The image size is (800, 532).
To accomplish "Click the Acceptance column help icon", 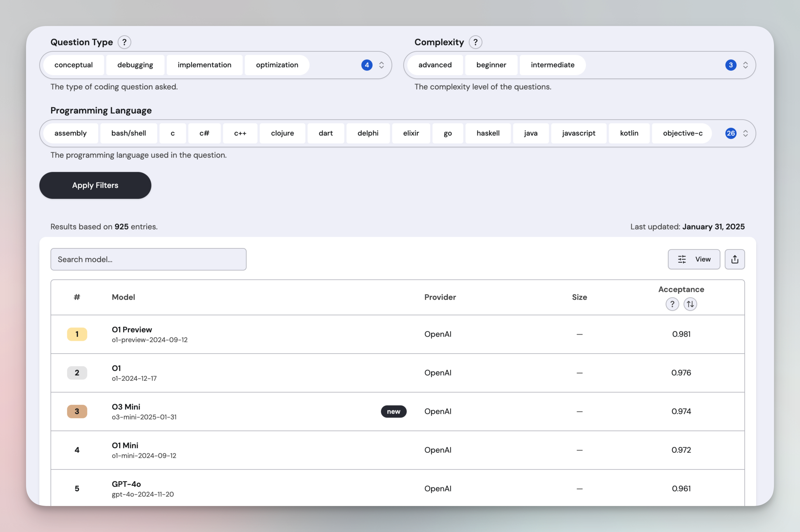I will (x=672, y=304).
